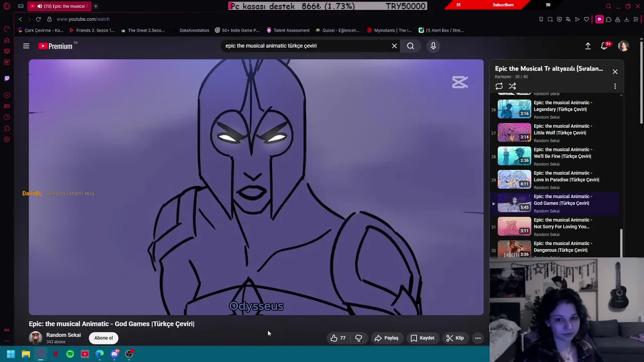Play Legendary video in the playlist
Viewport: 644px width, 362px height.
pos(556,109)
